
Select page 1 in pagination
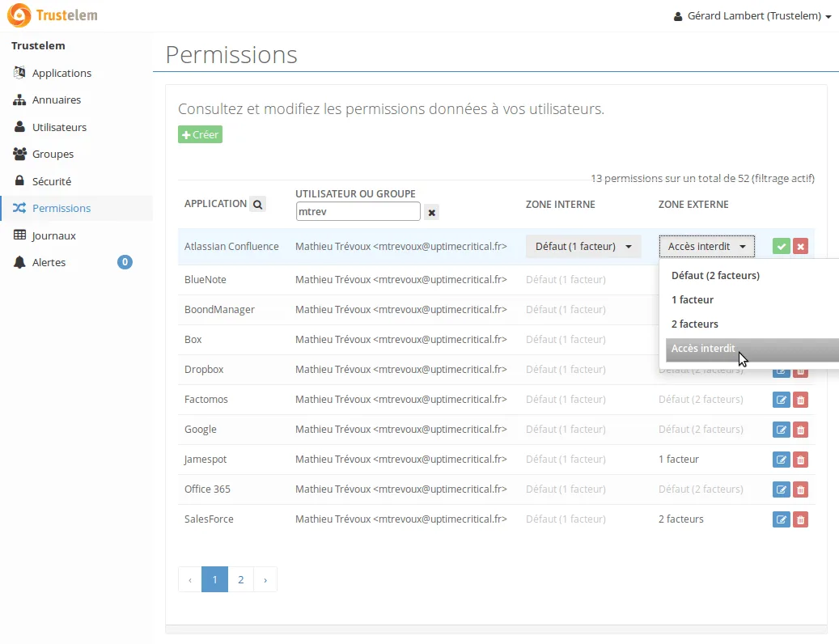214,579
